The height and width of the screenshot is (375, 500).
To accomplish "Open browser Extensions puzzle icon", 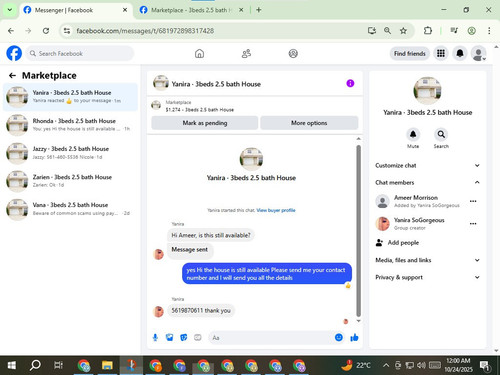I will [x=428, y=31].
